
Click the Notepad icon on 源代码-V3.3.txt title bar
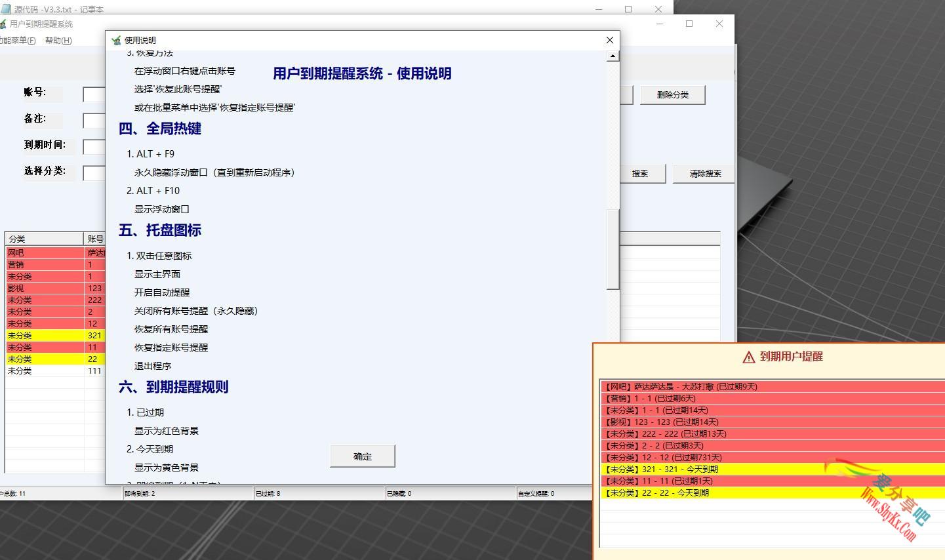point(7,9)
